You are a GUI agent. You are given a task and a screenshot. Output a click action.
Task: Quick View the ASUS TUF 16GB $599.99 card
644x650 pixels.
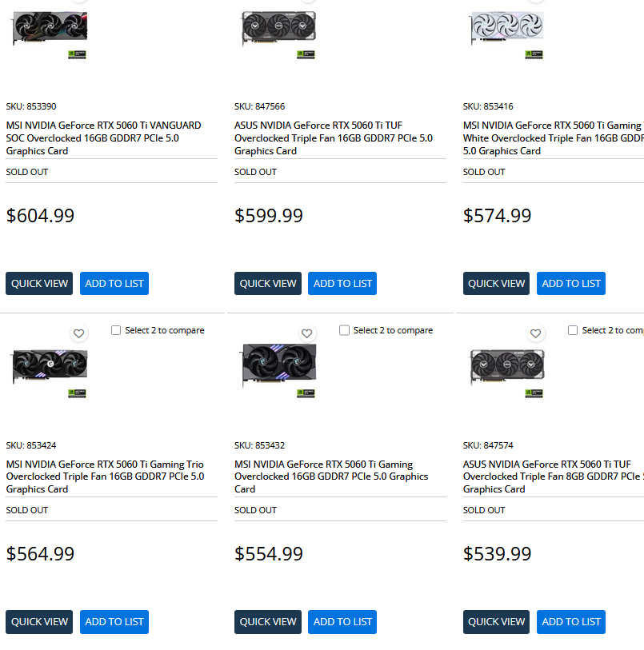point(268,283)
